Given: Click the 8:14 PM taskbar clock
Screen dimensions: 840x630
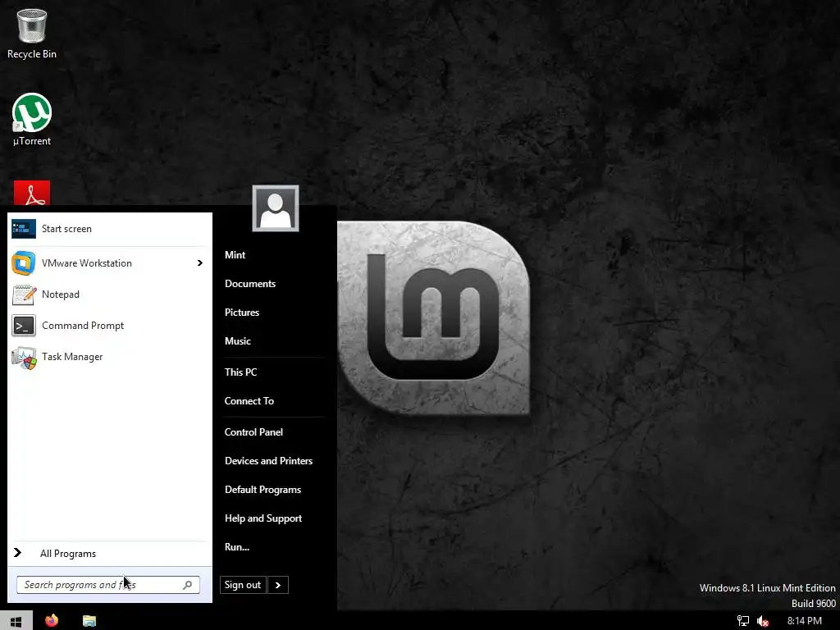Looking at the screenshot, I should tap(804, 621).
